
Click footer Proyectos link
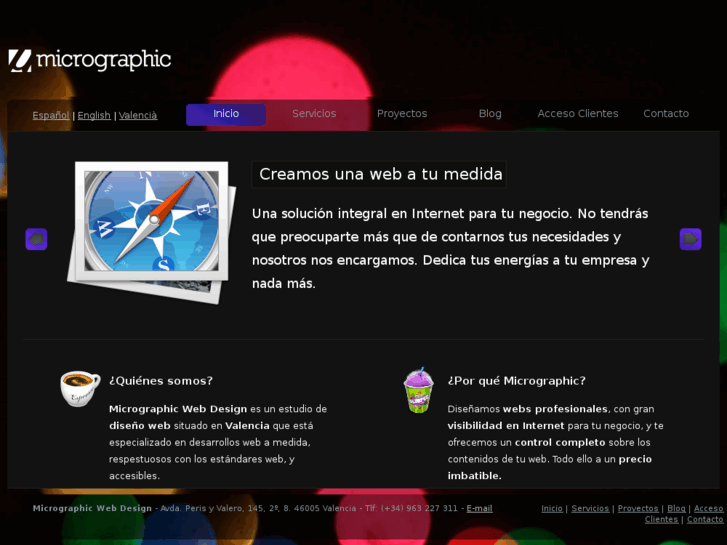click(638, 508)
